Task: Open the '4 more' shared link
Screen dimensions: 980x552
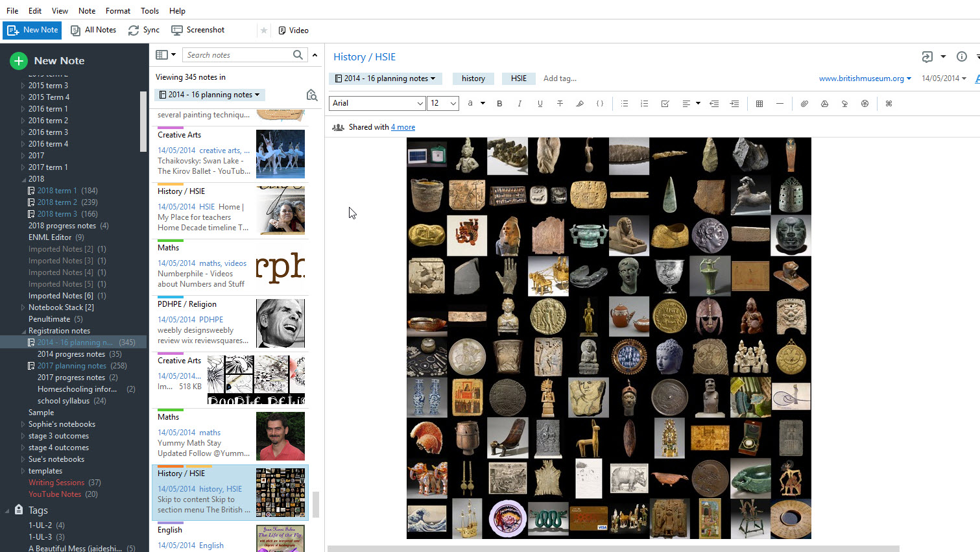Action: click(x=403, y=127)
